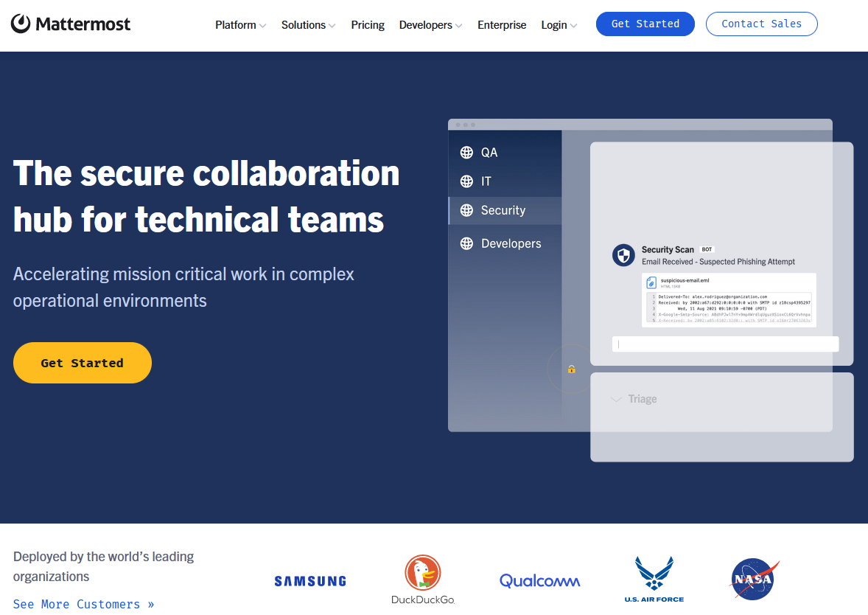Click the globe icon beside Security

click(x=466, y=210)
